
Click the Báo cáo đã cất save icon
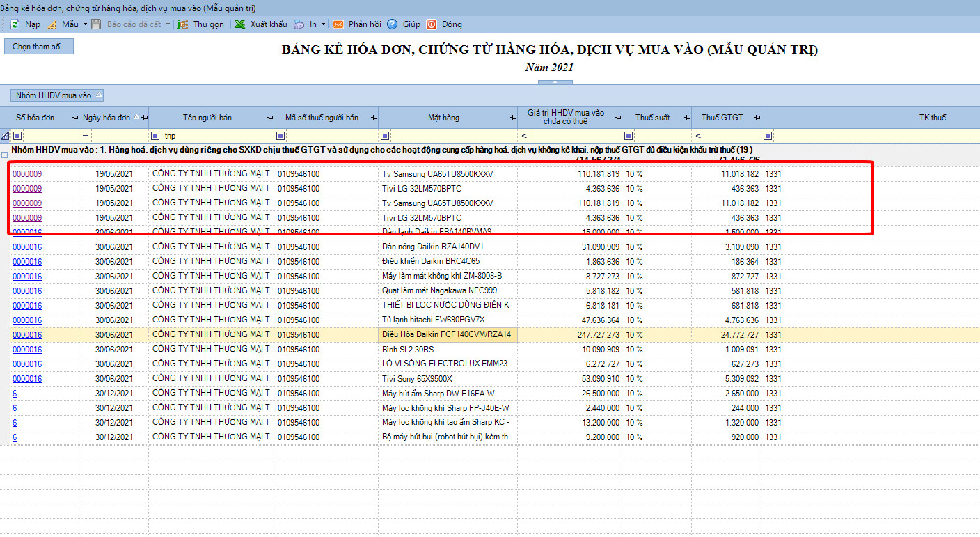point(97,24)
